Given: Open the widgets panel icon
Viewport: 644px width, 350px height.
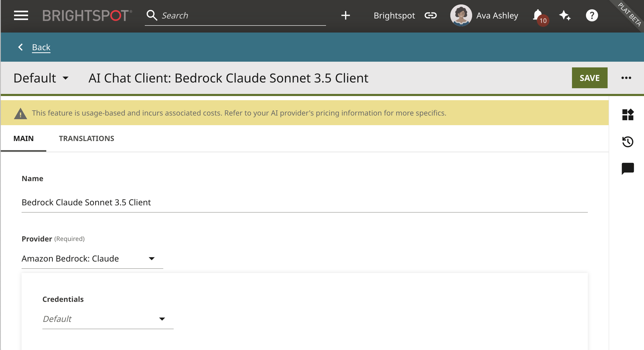Looking at the screenshot, I should (x=628, y=115).
